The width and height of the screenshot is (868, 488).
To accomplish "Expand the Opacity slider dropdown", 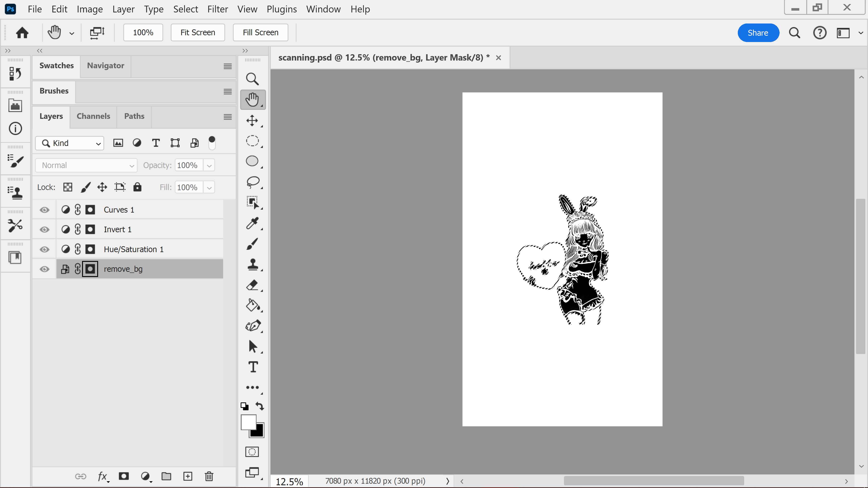I will [x=209, y=166].
